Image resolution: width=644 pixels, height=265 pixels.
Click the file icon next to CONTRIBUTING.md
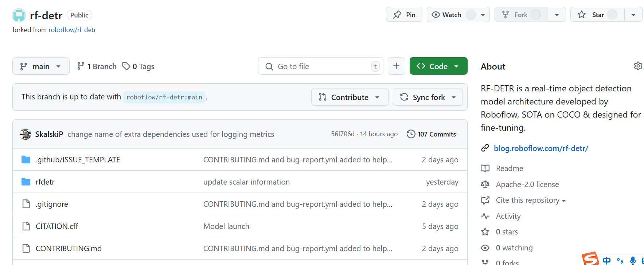click(26, 248)
